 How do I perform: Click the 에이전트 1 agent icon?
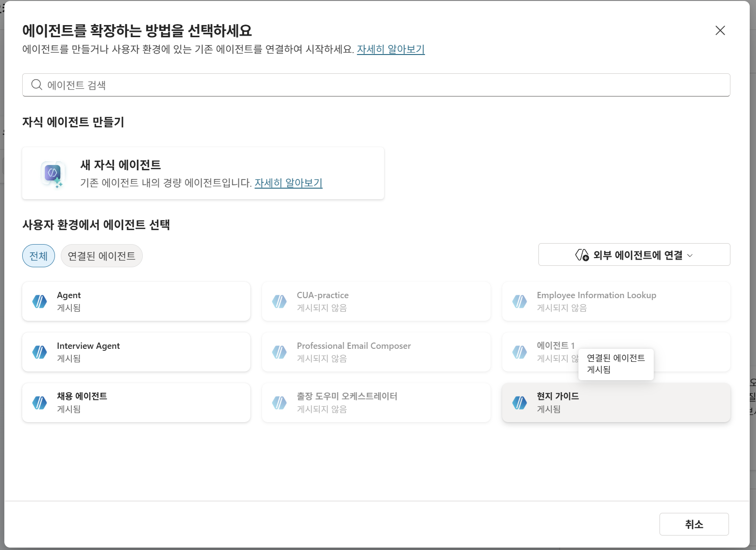520,352
